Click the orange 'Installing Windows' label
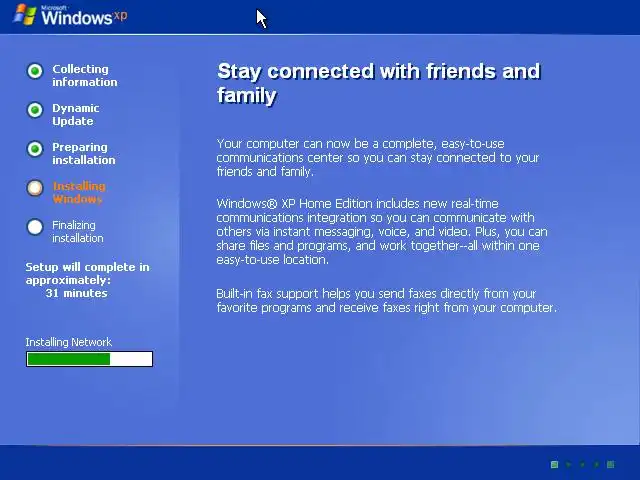Screen dimensions: 640x480 [79, 192]
